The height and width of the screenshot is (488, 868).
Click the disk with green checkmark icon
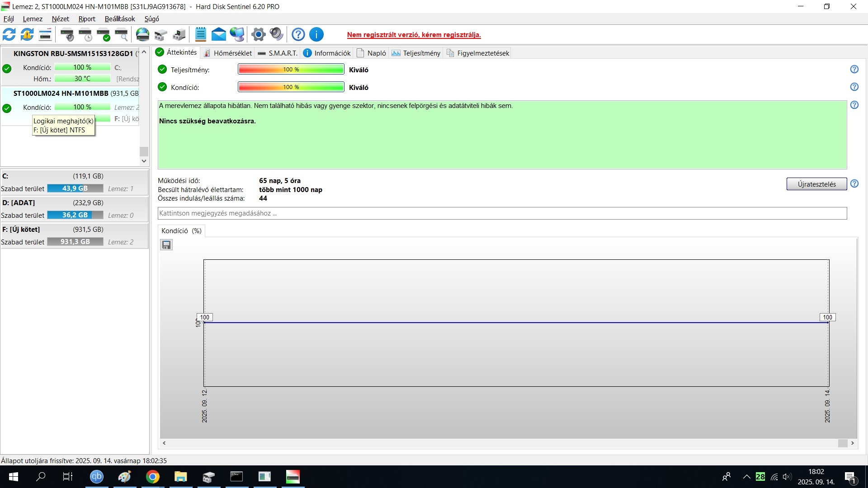[104, 34]
